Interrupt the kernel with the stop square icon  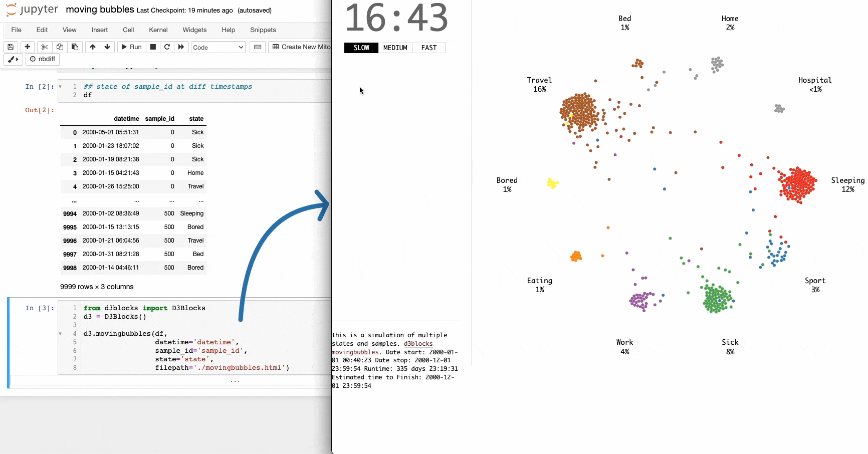click(153, 47)
